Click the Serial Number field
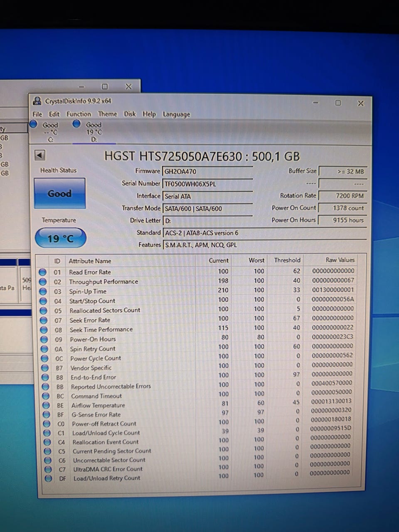This screenshot has height=532, width=399. pyautogui.click(x=207, y=184)
